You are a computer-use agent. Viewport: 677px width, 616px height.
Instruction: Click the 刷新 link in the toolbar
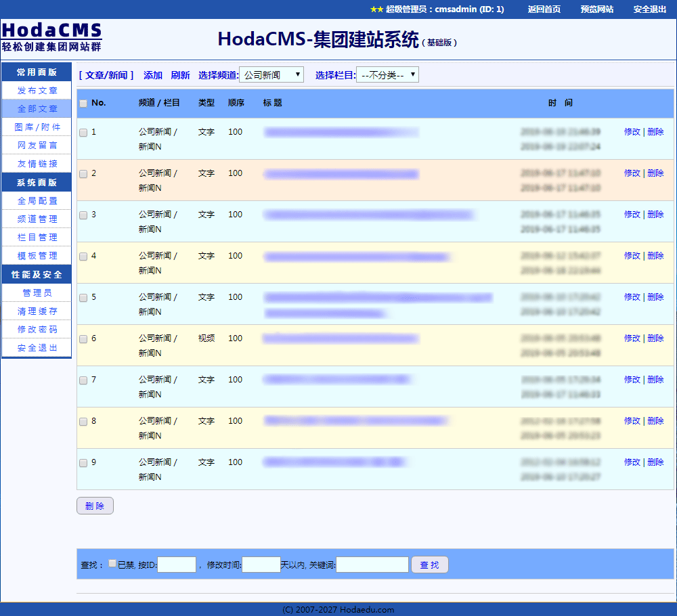click(180, 75)
